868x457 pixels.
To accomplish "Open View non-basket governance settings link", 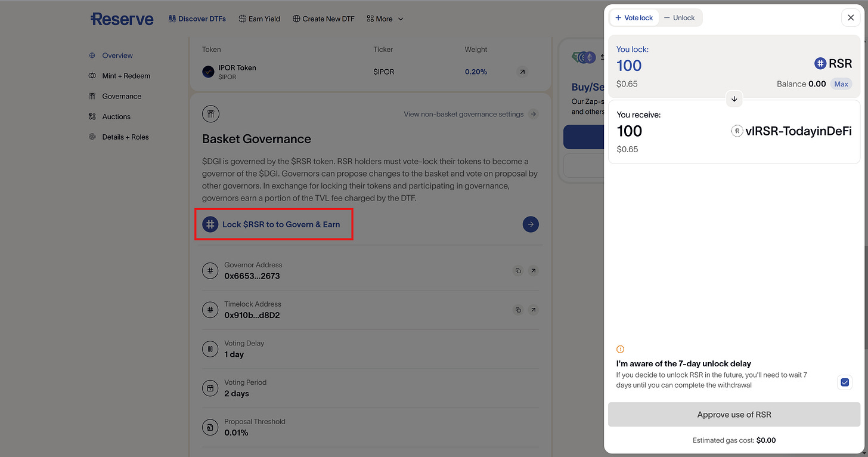I will coord(471,114).
